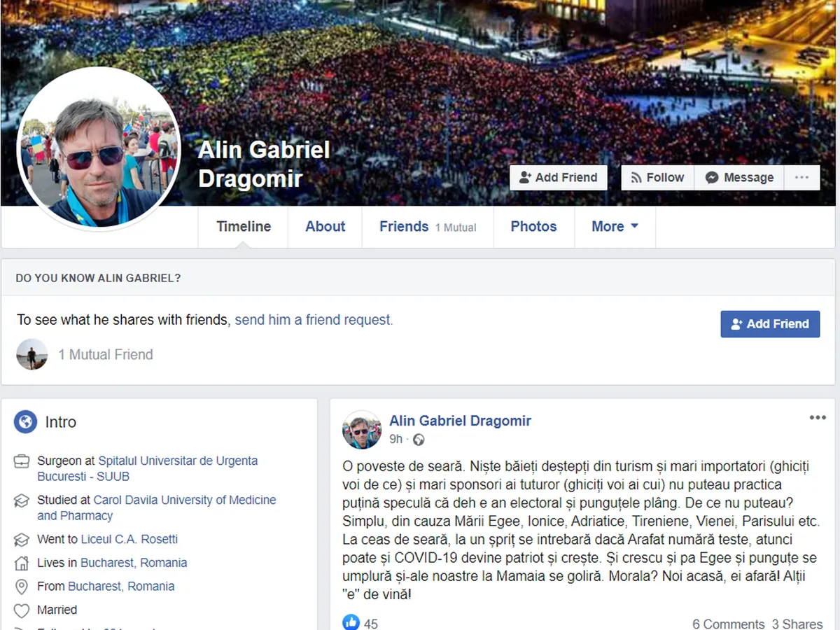Click the like reaction thumbs-up icon
Image resolution: width=840 pixels, height=630 pixels.
coord(351,622)
